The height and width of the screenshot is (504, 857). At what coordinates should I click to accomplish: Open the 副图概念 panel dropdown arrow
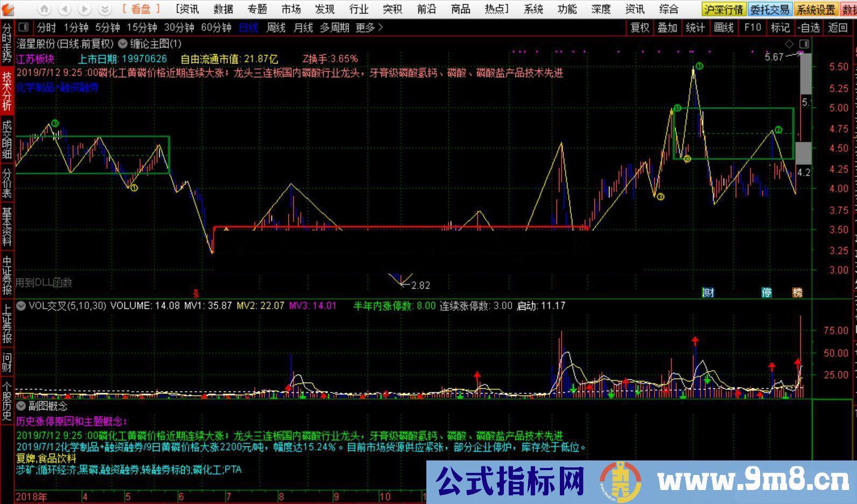21,406
